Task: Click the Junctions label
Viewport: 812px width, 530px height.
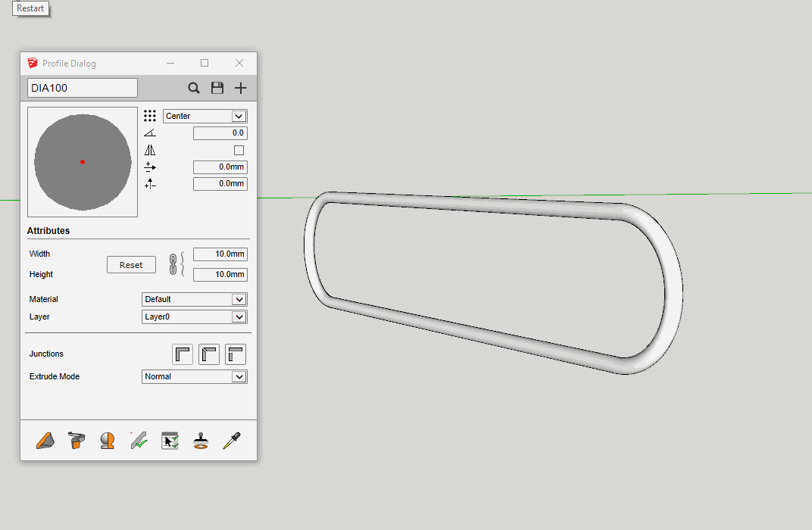Action: tap(46, 354)
